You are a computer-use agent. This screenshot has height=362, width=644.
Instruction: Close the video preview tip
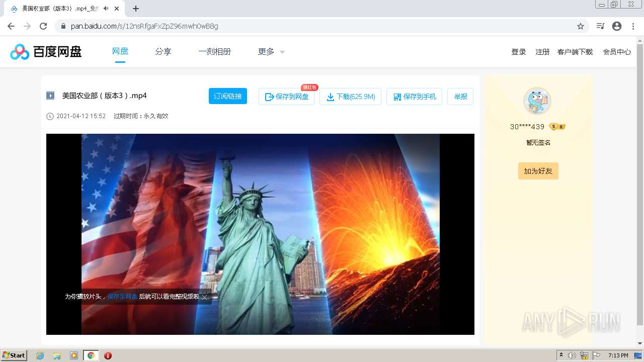204,297
